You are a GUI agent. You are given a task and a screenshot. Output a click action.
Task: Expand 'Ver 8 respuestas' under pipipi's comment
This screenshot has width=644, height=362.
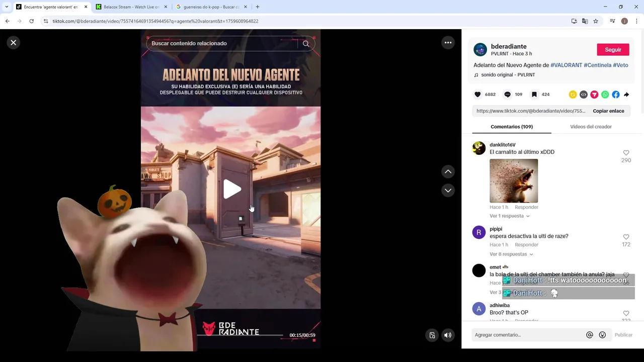click(511, 254)
